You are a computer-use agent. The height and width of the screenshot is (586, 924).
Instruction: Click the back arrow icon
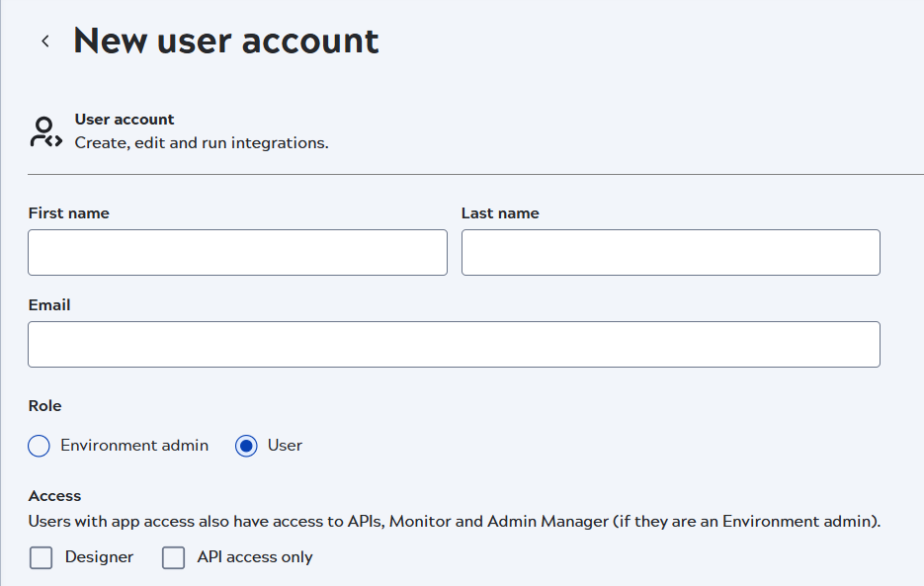[x=44, y=41]
